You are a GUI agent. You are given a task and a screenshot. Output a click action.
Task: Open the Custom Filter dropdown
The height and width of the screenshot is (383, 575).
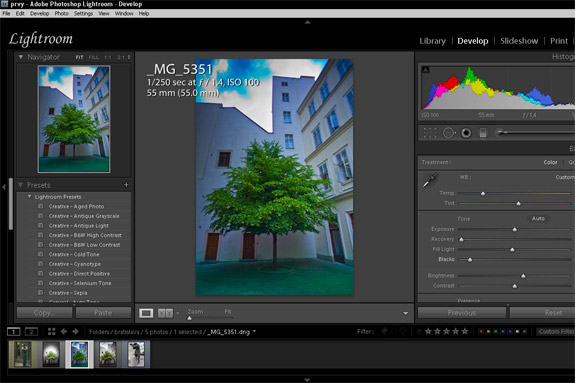[x=556, y=332]
